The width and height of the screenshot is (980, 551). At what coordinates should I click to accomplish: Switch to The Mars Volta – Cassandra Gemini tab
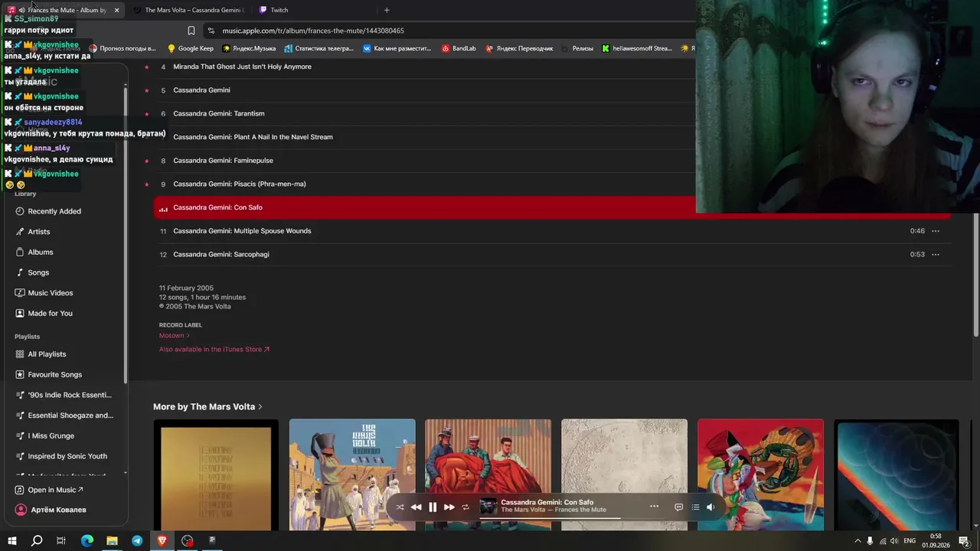point(188,10)
